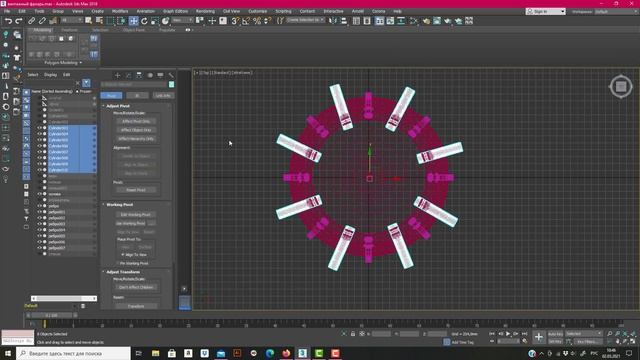The width and height of the screenshot is (640, 360).
Task: Undo the last action in main toolbar
Action: [x=8, y=21]
